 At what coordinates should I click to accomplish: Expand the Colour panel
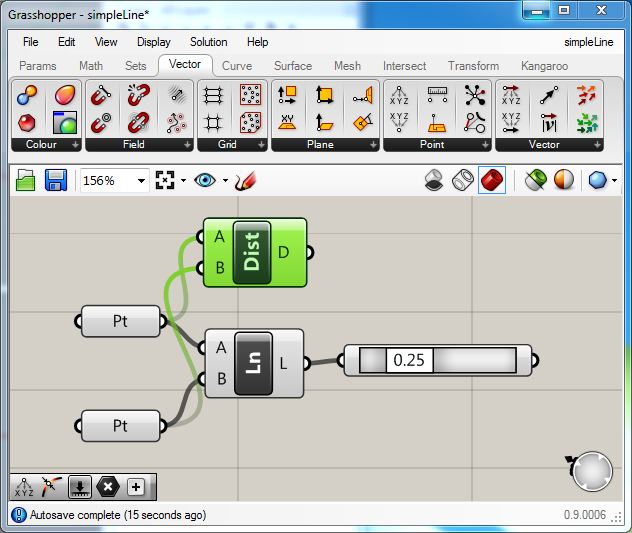coord(75,144)
